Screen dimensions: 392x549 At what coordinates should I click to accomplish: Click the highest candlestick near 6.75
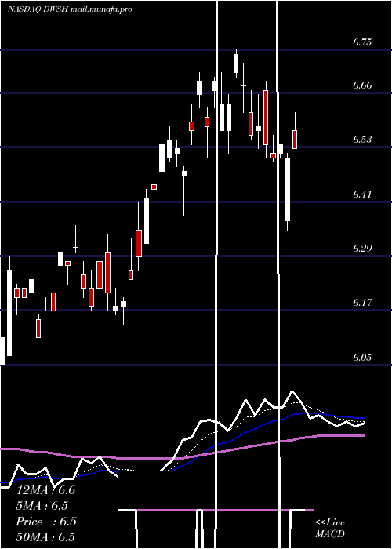(236, 64)
